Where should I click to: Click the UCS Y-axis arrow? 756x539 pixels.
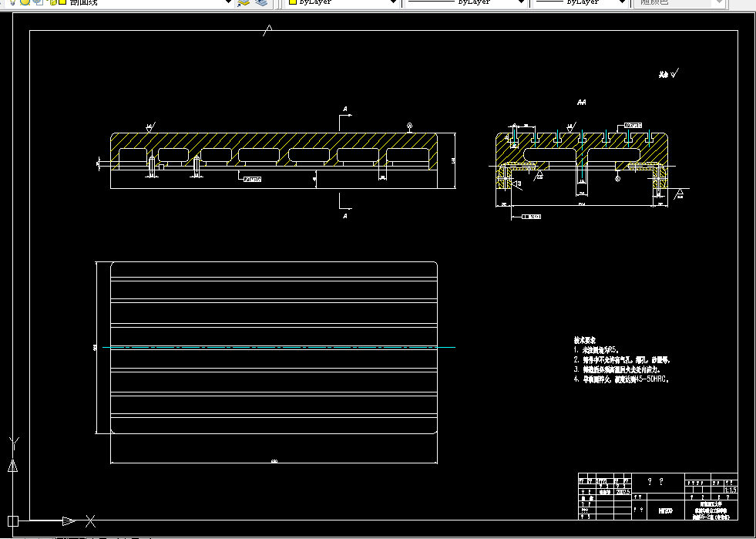click(13, 466)
